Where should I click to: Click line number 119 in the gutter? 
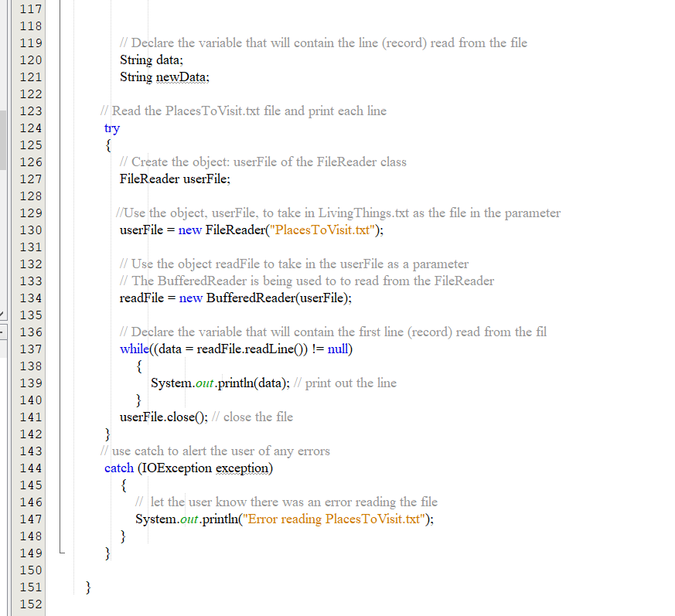[x=31, y=43]
